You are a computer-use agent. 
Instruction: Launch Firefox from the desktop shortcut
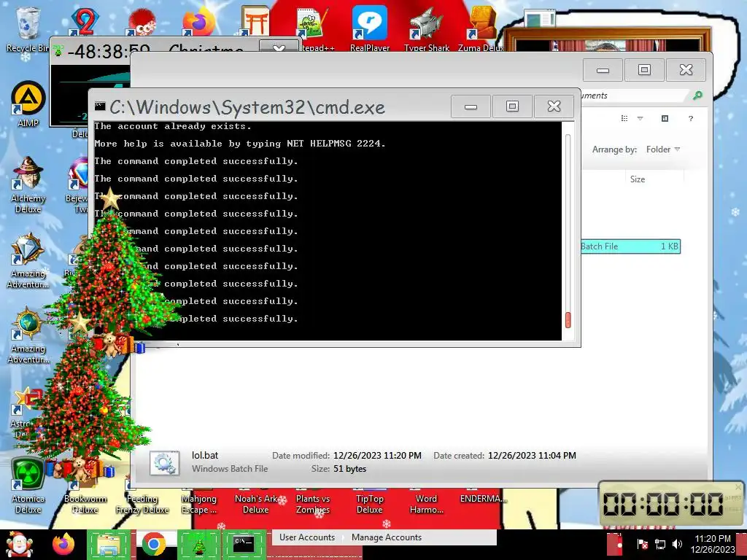click(x=198, y=23)
